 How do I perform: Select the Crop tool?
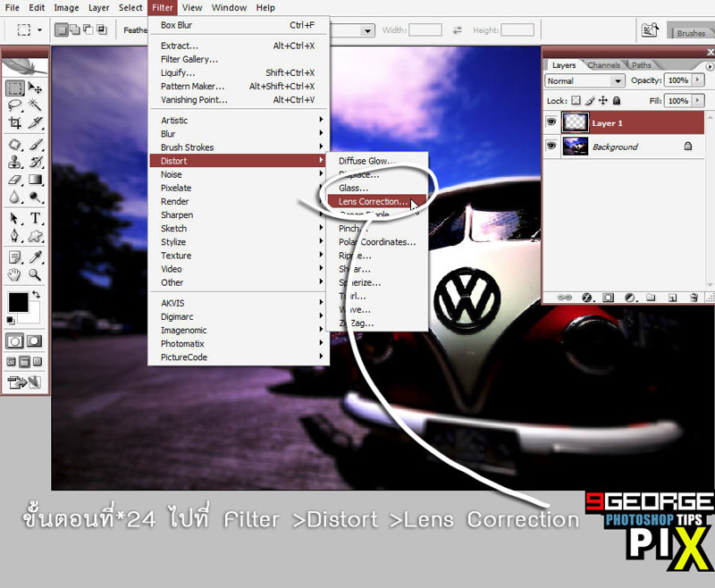tap(14, 122)
